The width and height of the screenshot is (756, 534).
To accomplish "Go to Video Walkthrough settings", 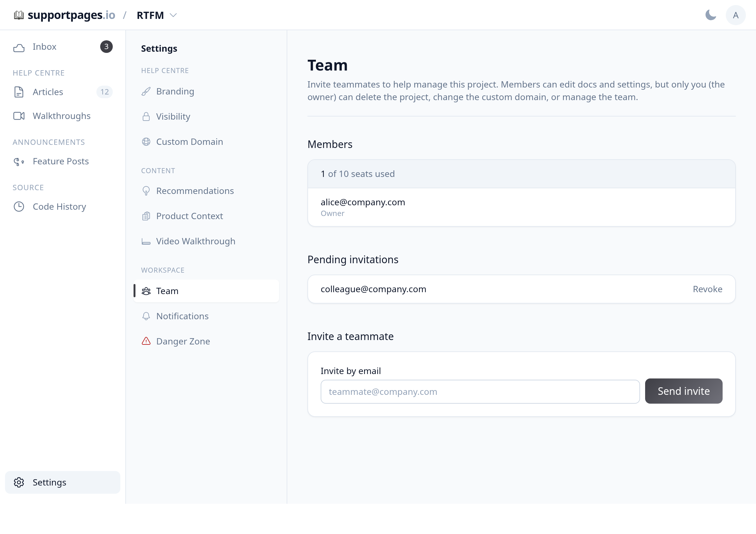I will [206, 241].
